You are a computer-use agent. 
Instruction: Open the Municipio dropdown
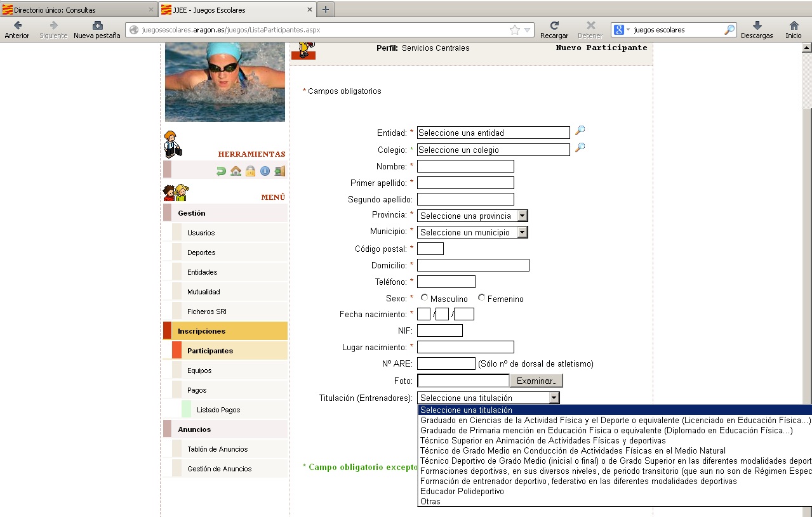tap(522, 232)
